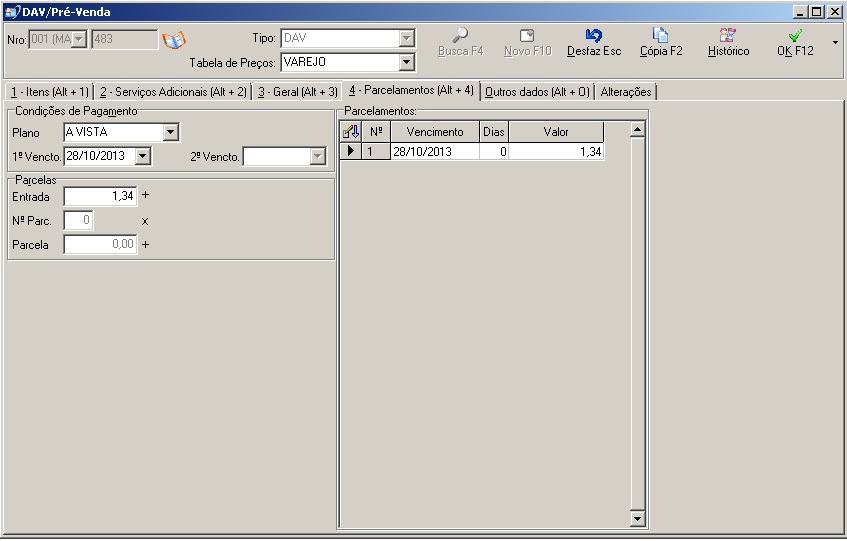847x541 pixels.
Task: Click the Entrada value input field
Action: coord(99,197)
